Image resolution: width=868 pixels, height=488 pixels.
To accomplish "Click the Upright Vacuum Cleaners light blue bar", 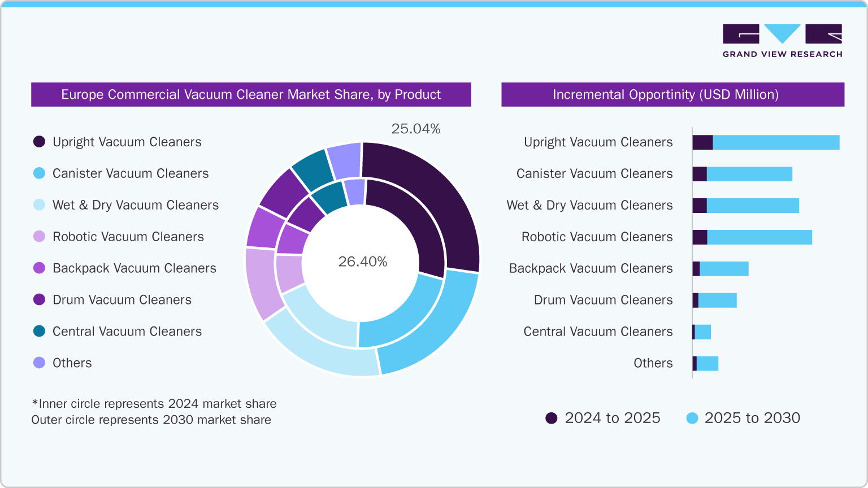I will 776,142.
